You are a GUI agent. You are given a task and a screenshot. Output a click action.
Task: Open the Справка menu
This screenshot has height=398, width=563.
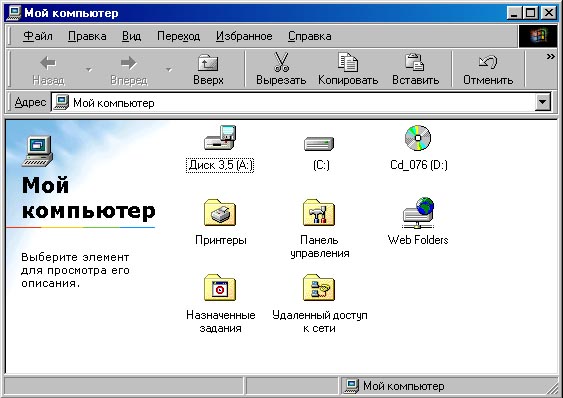click(310, 36)
